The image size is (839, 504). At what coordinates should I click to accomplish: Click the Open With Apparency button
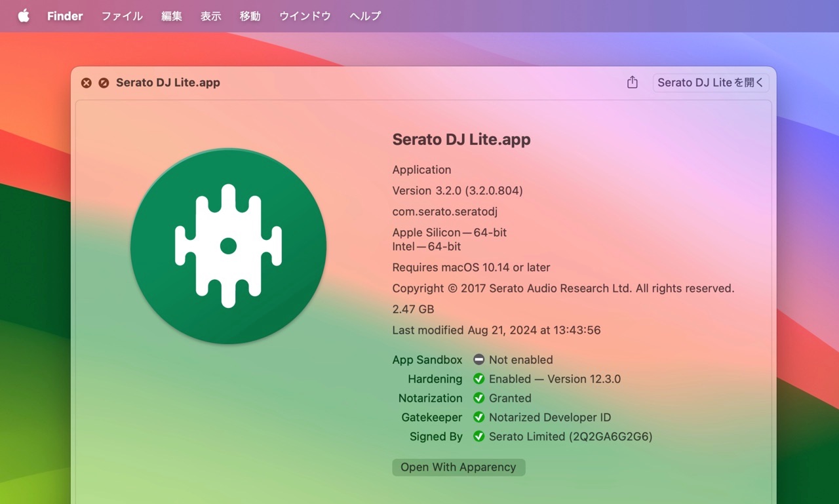pyautogui.click(x=459, y=467)
